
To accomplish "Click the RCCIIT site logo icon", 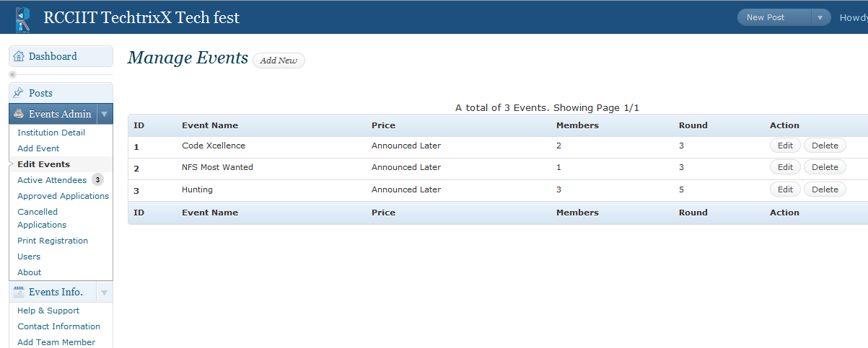I will pyautogui.click(x=22, y=18).
